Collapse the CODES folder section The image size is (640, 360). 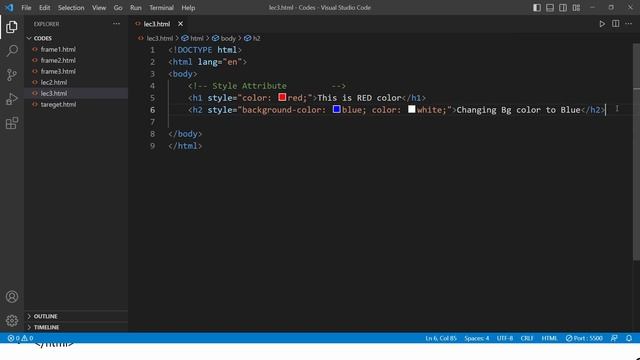tap(76, 38)
